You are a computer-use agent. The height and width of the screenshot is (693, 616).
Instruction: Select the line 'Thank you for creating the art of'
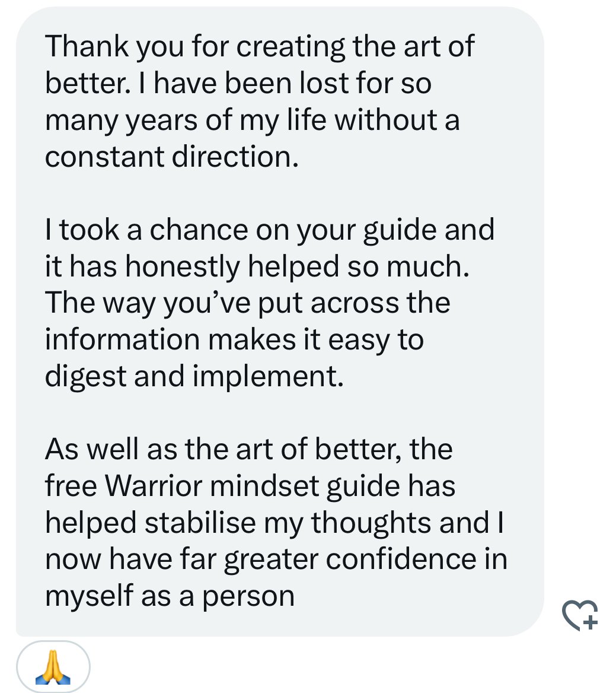(260, 47)
